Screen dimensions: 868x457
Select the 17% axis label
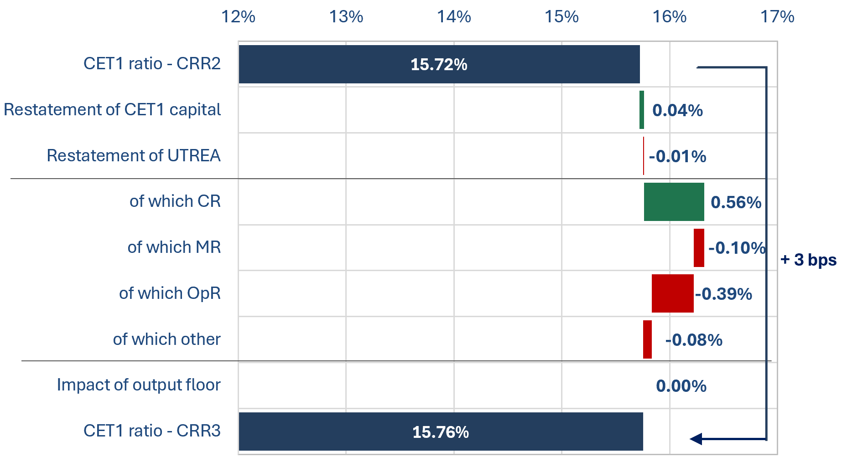click(x=777, y=17)
